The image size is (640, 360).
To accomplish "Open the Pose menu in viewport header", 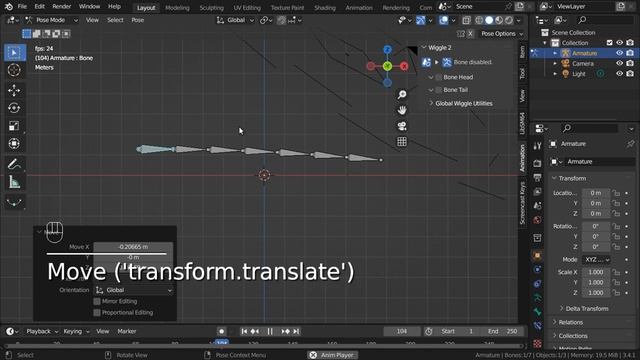I will (138, 20).
